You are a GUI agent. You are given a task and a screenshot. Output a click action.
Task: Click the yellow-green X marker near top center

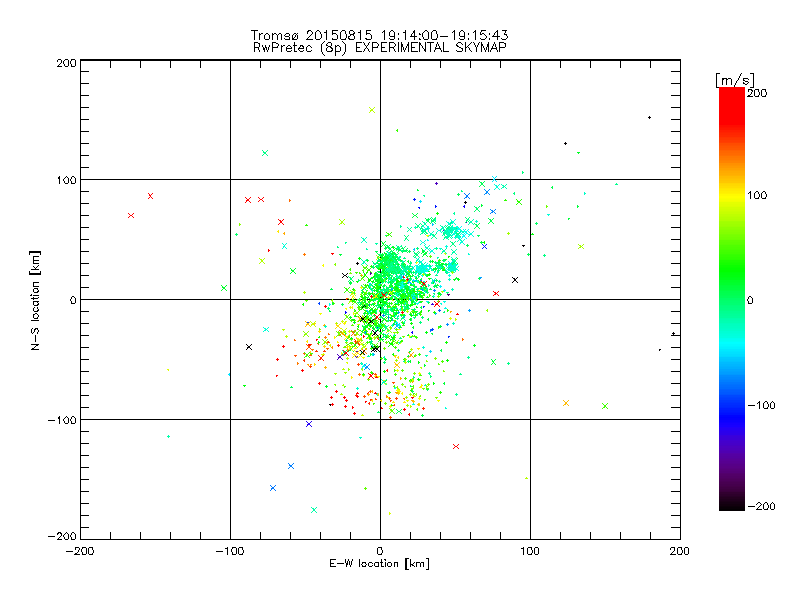pos(372,110)
